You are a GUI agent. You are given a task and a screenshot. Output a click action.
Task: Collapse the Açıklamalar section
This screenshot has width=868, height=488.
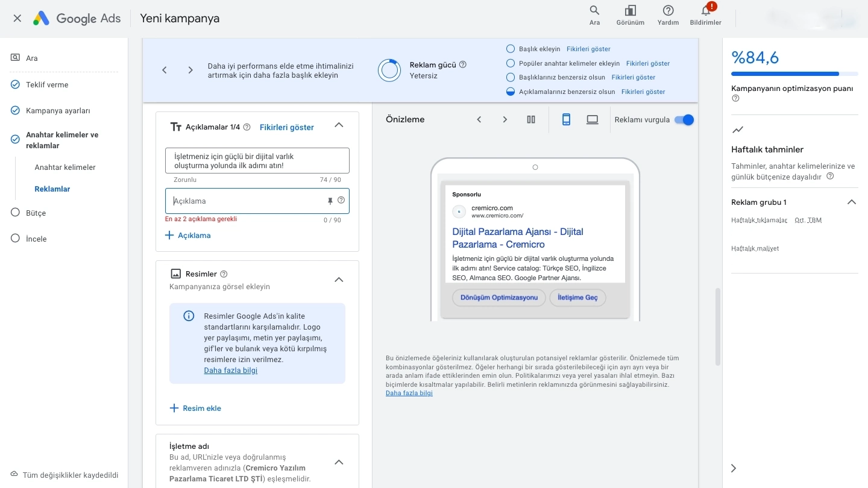click(339, 125)
